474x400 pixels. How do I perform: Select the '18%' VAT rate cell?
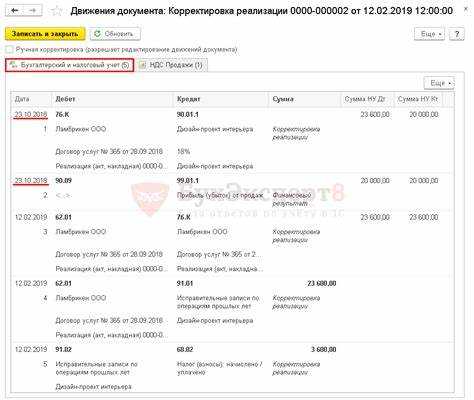pyautogui.click(x=183, y=151)
